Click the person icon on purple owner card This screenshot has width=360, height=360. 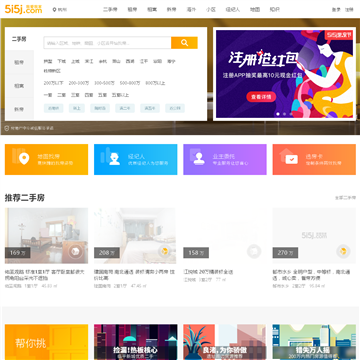[x=199, y=159]
